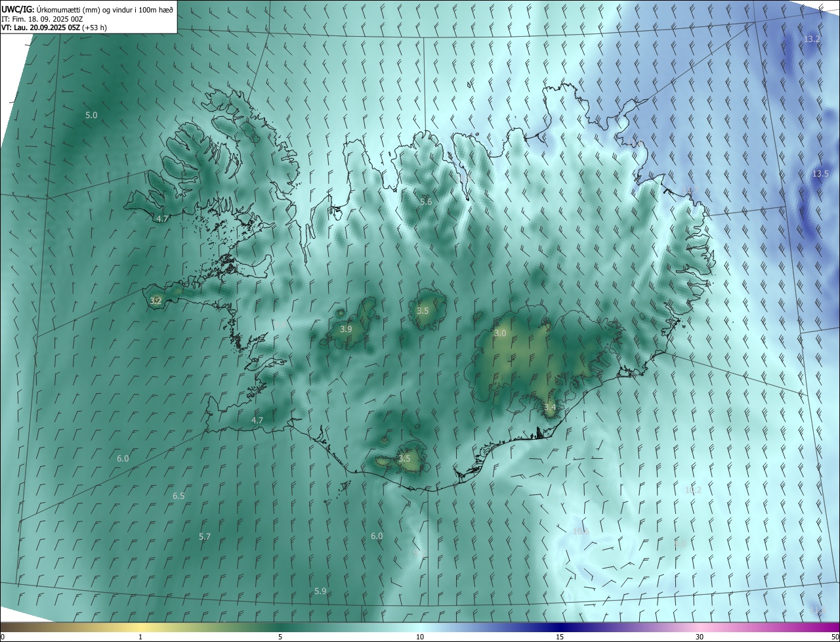Click the 5.0 value over the ocean northwest of the Westfjords
This screenshot has height=642, width=840.
click(x=91, y=115)
